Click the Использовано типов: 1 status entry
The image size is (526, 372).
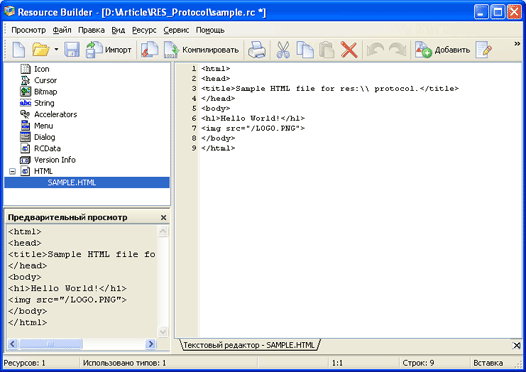[124, 363]
